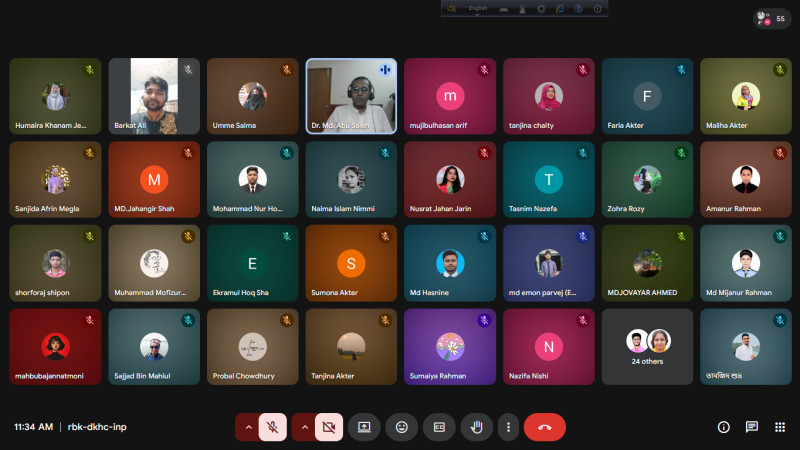Image resolution: width=800 pixels, height=450 pixels.
Task: Expand the video settings chevron
Action: 303,427
